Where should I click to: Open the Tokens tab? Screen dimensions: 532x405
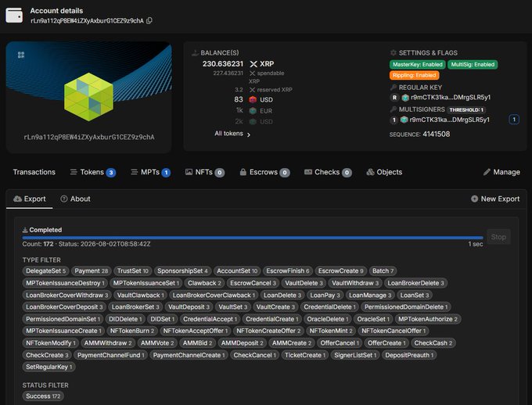click(92, 172)
